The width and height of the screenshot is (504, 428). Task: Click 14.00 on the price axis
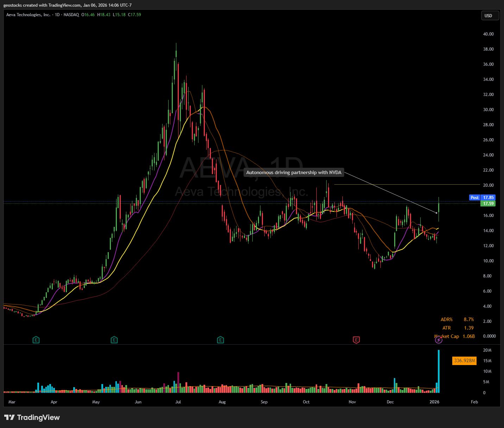489,231
